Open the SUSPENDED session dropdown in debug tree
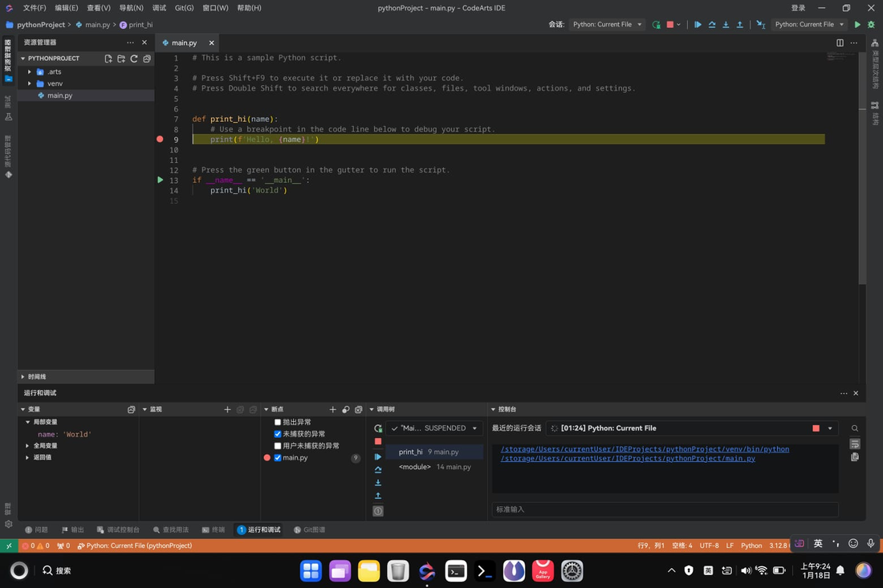Screen dimensions: 883x588 (x=433, y=428)
